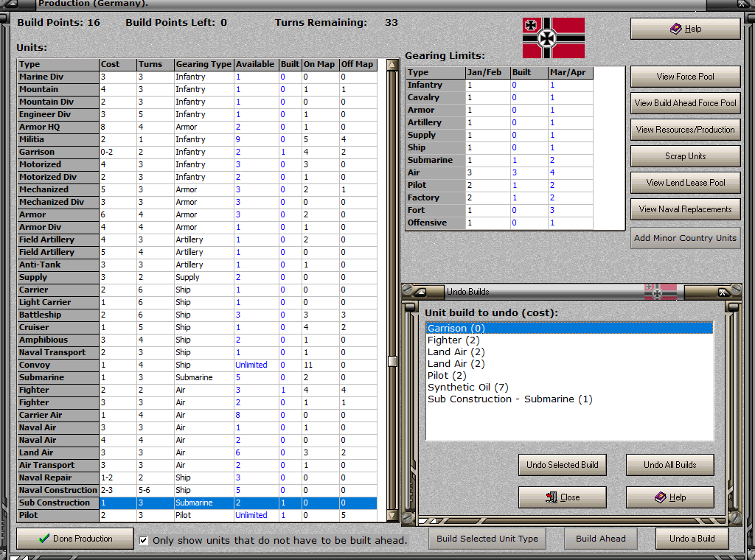Click the book icon on the top Help button

675,29
